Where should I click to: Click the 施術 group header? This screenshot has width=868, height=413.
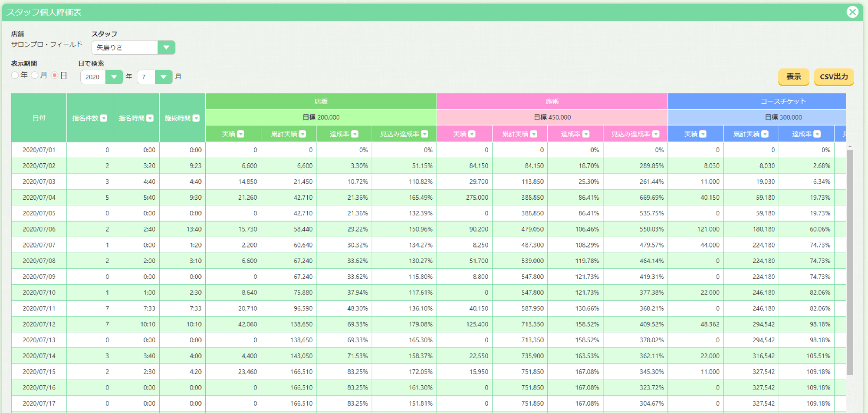coord(552,101)
